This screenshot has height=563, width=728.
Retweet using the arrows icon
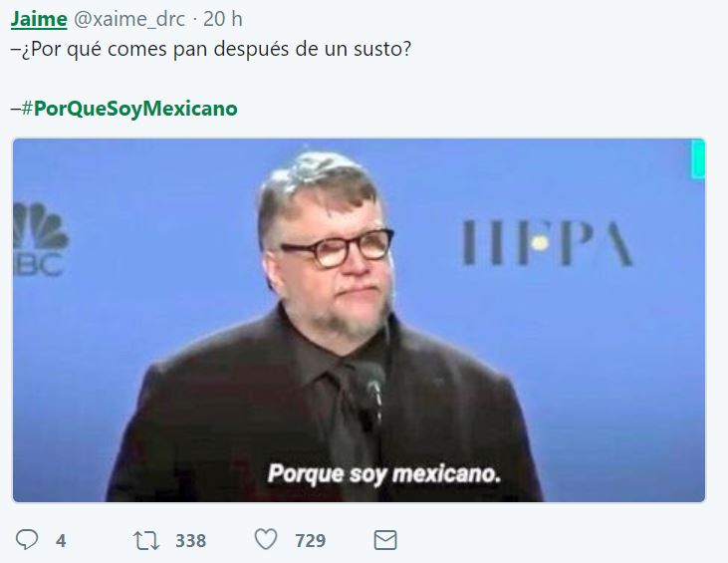pos(146,541)
